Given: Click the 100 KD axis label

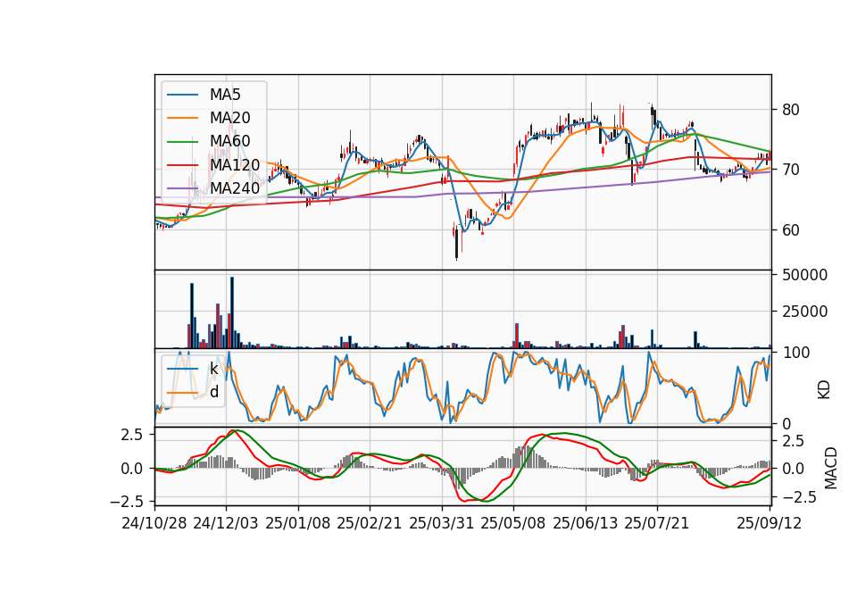Looking at the screenshot, I should click(795, 353).
